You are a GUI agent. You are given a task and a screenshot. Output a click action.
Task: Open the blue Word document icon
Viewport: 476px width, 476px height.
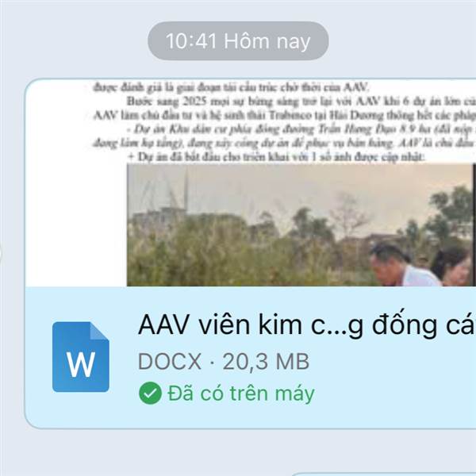click(81, 357)
